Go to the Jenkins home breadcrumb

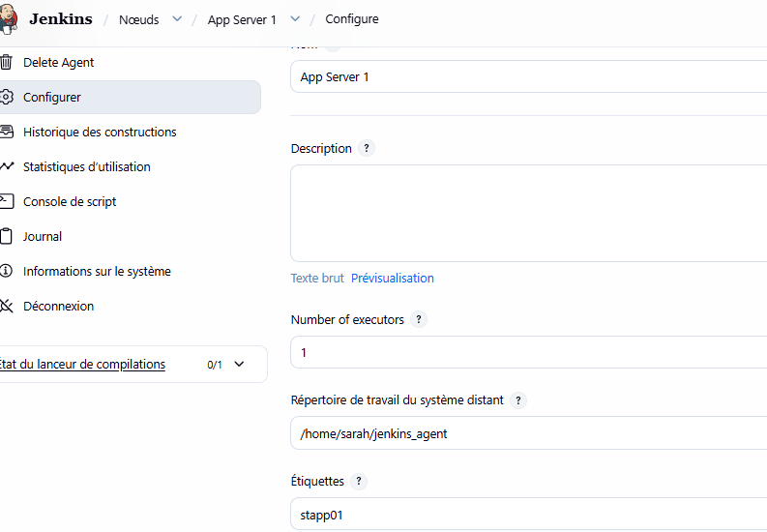[60, 19]
